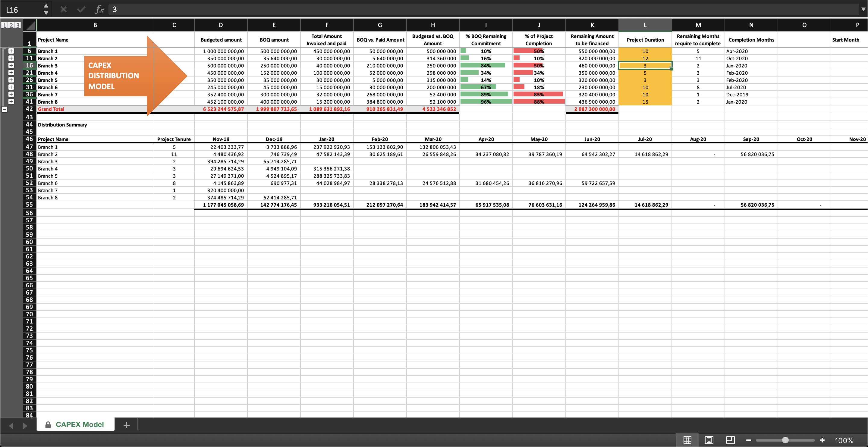Expand the Branch 7 row group
The height and width of the screenshot is (447, 868).
[x=11, y=94]
